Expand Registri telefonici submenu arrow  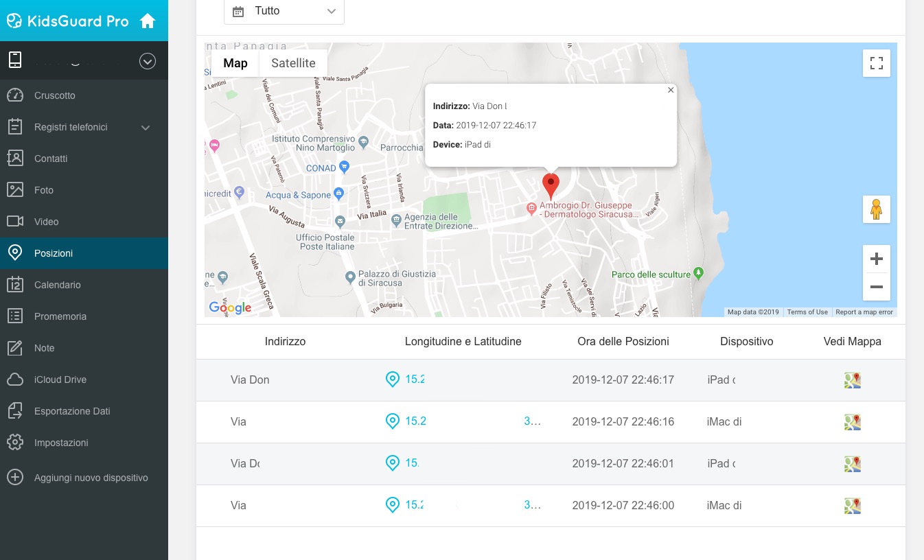(x=146, y=128)
